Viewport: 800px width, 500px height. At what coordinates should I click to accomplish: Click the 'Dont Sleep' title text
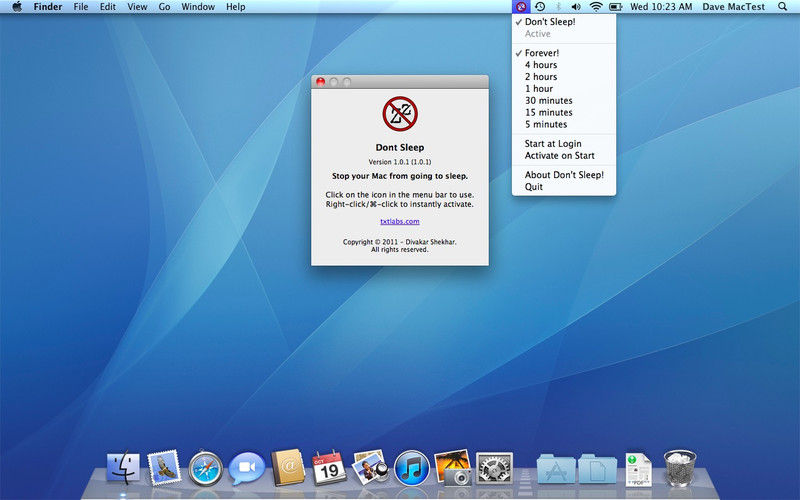click(x=400, y=147)
